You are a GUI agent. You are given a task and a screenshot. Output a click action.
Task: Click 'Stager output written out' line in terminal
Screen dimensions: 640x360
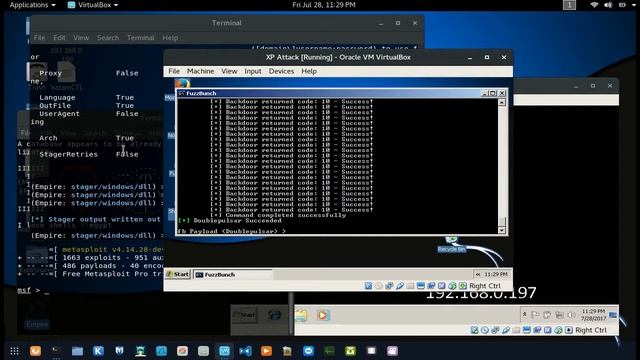point(96,219)
